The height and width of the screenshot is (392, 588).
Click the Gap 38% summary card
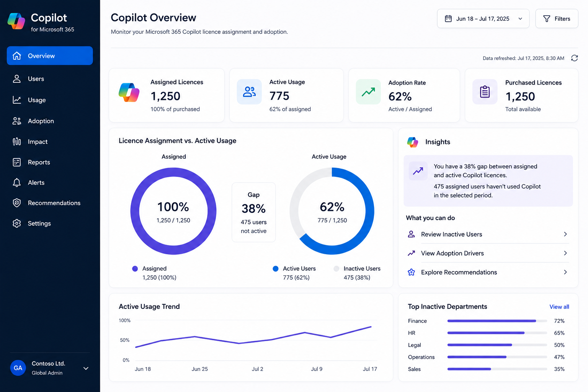pos(254,212)
